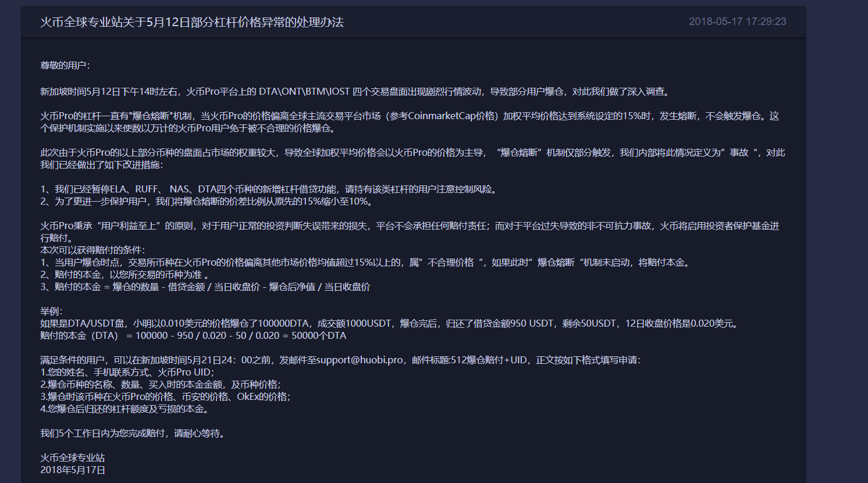Click condition 2 stating 以您所交易的币种为准
This screenshot has width=868, height=483.
tap(124, 274)
